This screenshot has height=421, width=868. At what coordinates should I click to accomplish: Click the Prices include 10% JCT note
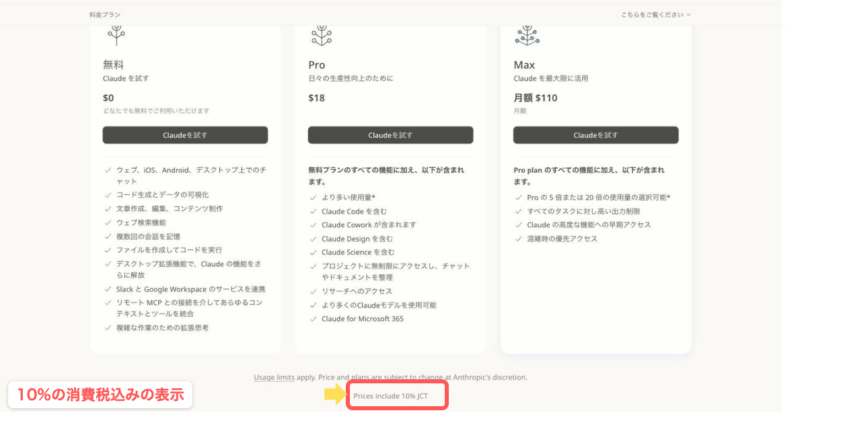[x=391, y=396]
